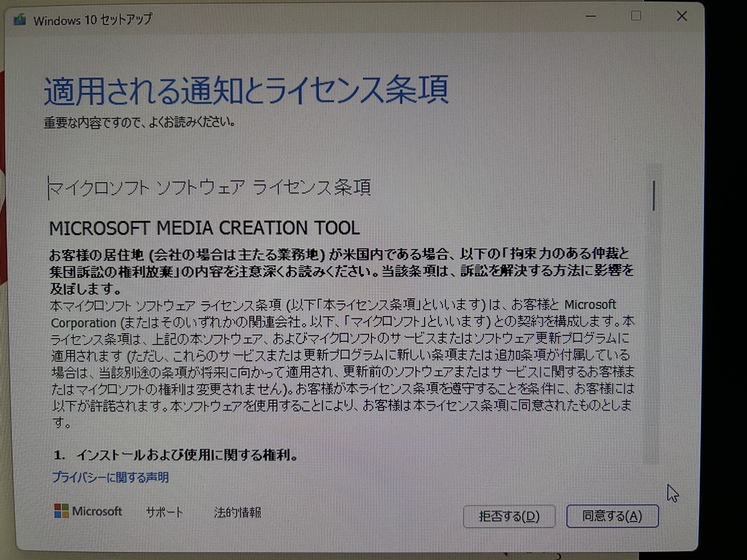
Task: Minimize the Windows 10 setup window
Action: (x=591, y=17)
